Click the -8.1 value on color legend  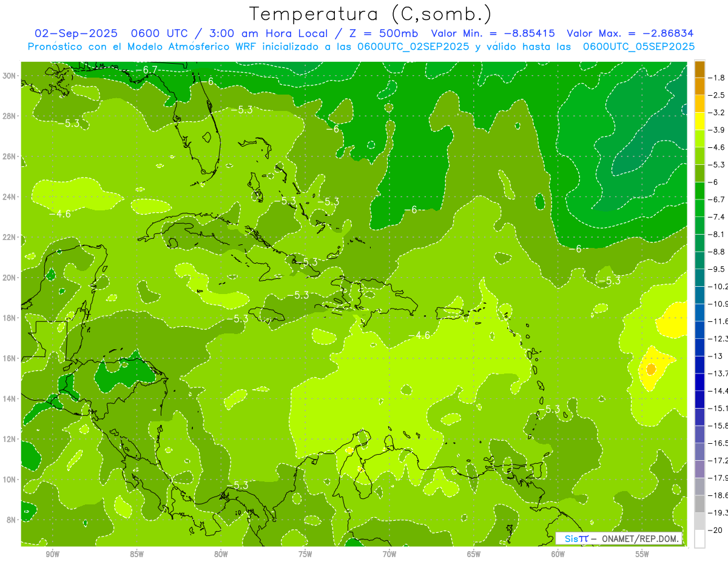718,234
